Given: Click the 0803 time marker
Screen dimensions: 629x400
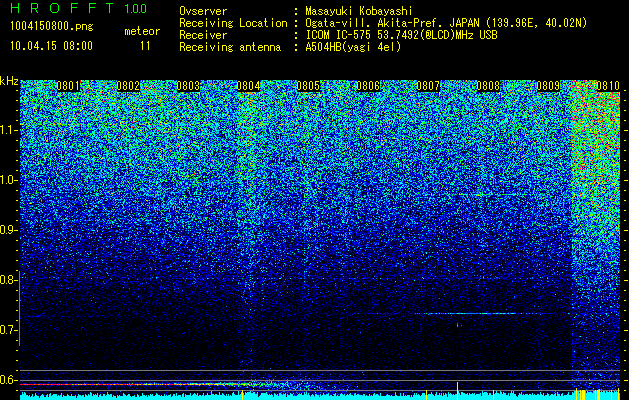Looking at the screenshot, I should pos(188,86).
